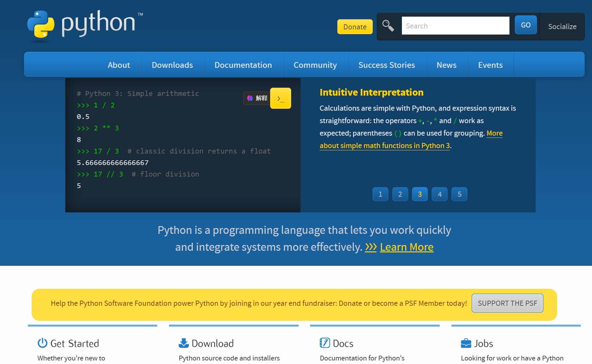Click the '# Python 3: Simple arithmetic' comment
Image resolution: width=592 pixels, height=364 pixels.
pos(138,93)
